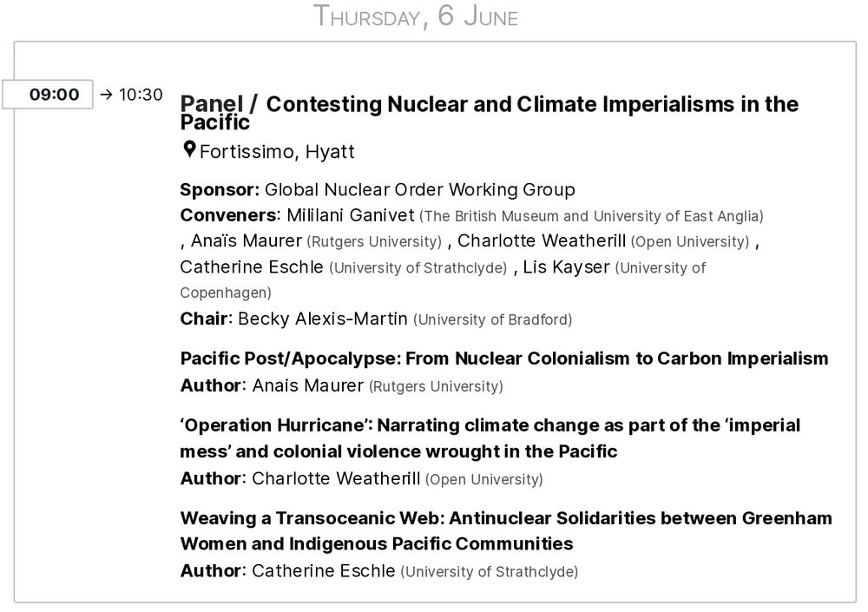Image resolution: width=868 pixels, height=612 pixels.
Task: Click convener Charlotte Weatherill's name
Action: tap(542, 241)
